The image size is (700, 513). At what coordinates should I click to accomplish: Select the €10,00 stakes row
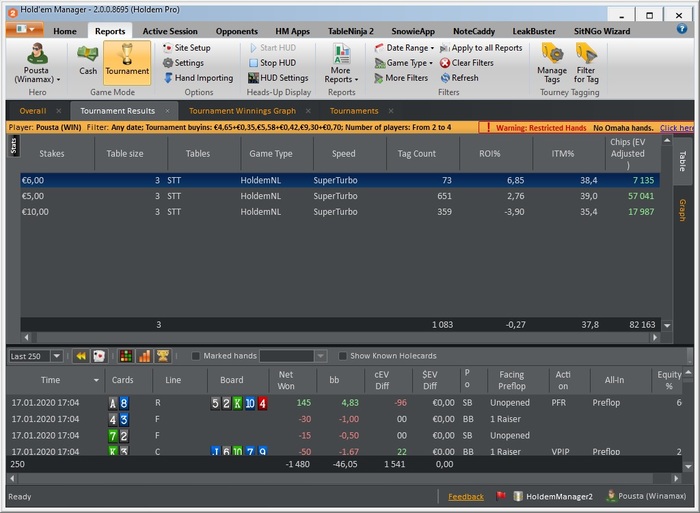coord(340,212)
